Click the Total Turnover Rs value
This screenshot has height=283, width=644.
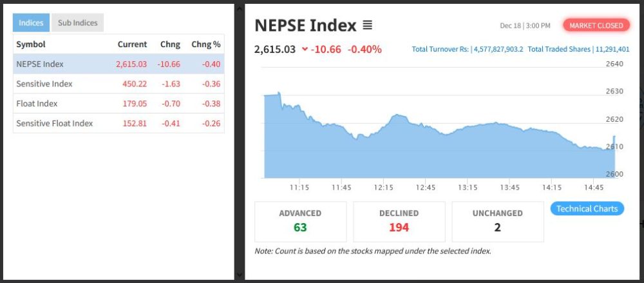tap(498, 49)
